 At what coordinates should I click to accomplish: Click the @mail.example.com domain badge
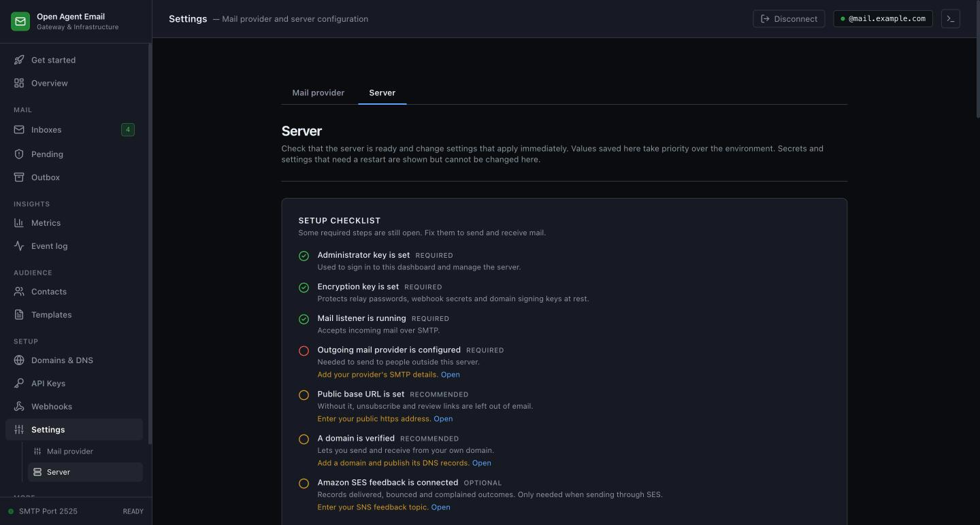(883, 19)
